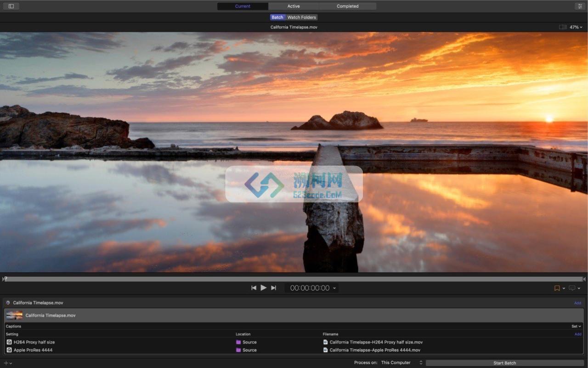The width and height of the screenshot is (588, 368).
Task: Add an output to the California Timelapse job
Action: 577,303
